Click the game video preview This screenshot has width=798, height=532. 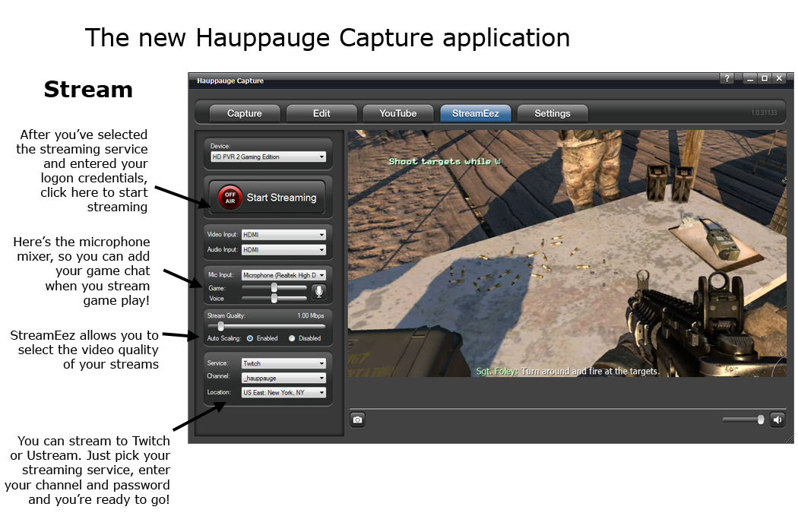click(567, 254)
